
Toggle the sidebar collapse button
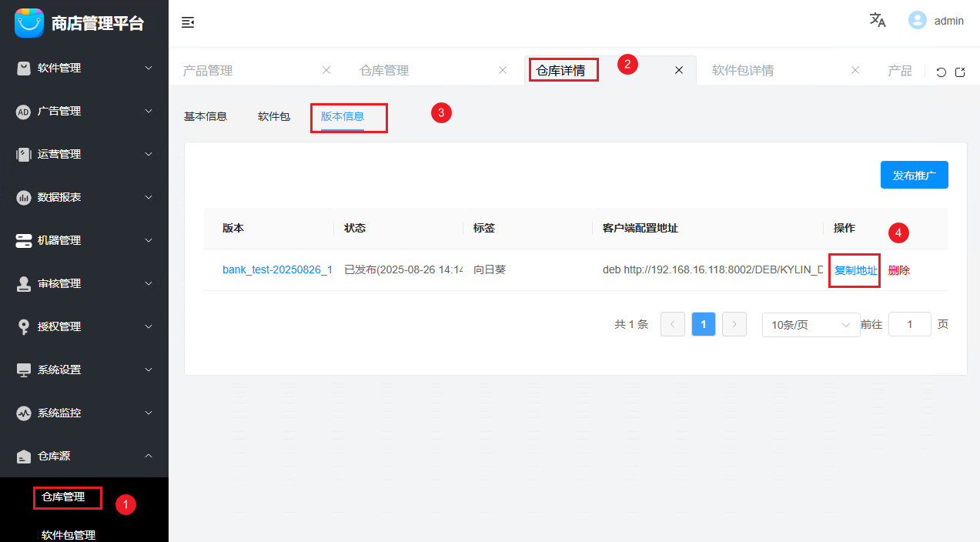(x=188, y=23)
